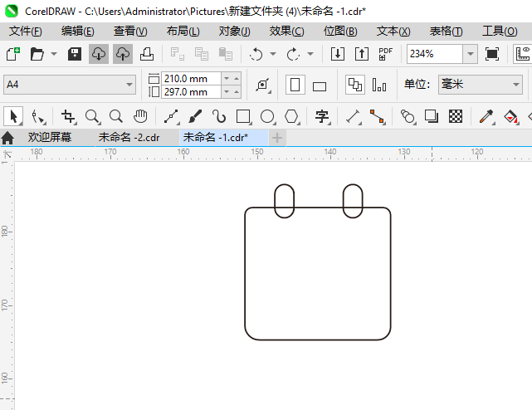The height and width of the screenshot is (410, 532).
Task: Toggle all-pages layout button
Action: (x=355, y=85)
